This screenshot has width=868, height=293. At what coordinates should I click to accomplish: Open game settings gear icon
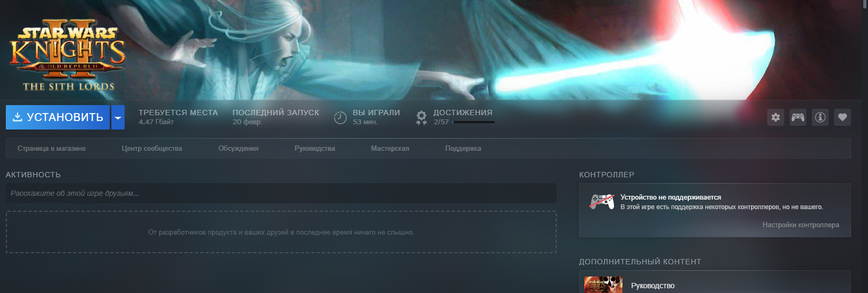tap(776, 117)
